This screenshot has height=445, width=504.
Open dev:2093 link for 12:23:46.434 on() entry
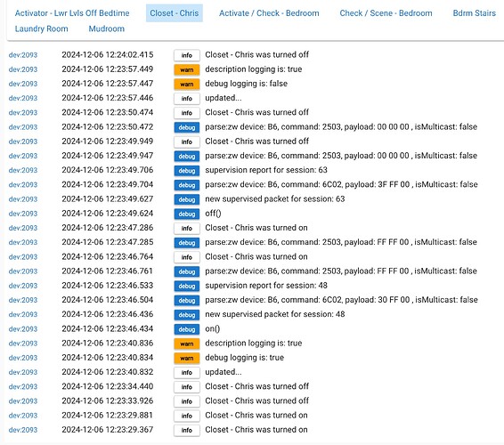[23, 329]
